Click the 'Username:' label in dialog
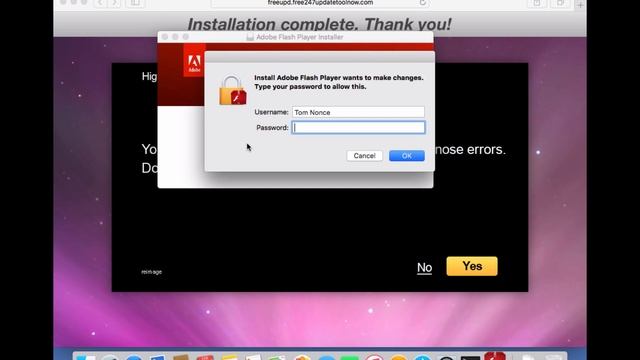The height and width of the screenshot is (360, 640). [x=271, y=112]
